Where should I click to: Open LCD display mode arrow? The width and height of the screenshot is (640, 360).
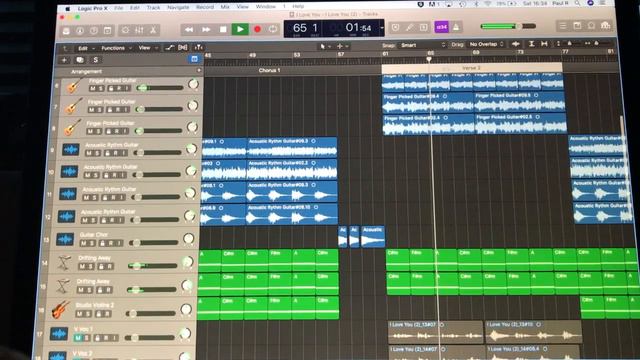[382, 28]
